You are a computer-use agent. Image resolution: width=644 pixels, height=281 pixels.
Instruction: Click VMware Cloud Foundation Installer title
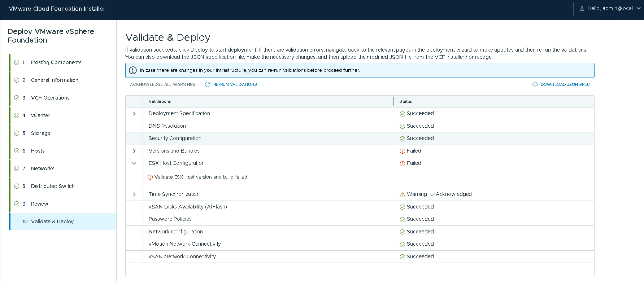pos(57,9)
